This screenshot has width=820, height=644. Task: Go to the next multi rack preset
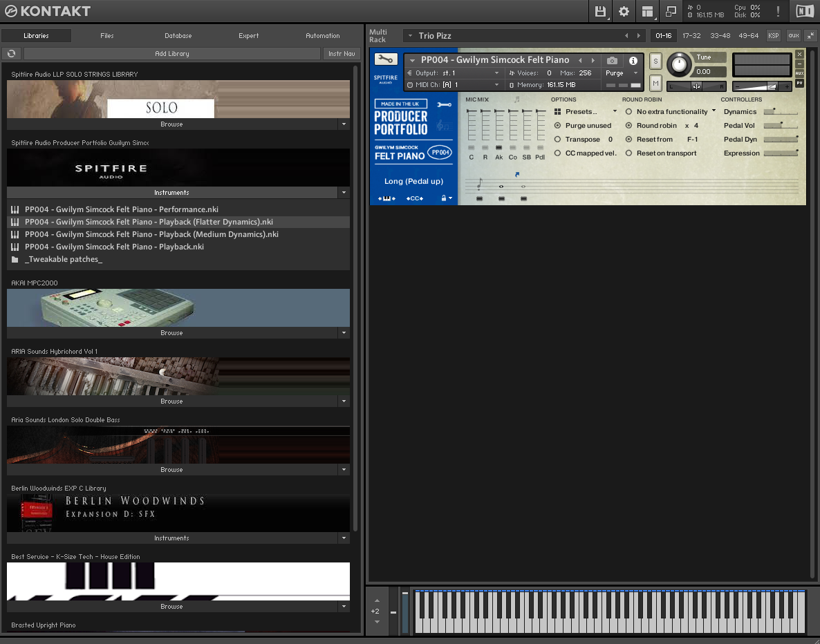639,35
